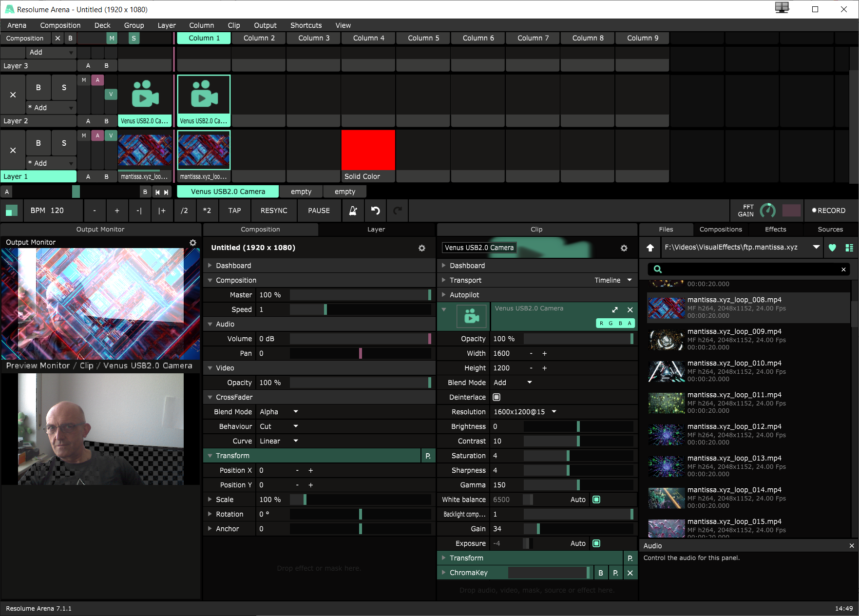The width and height of the screenshot is (859, 616).
Task: Open the Composition panel settings gear
Action: click(x=421, y=248)
